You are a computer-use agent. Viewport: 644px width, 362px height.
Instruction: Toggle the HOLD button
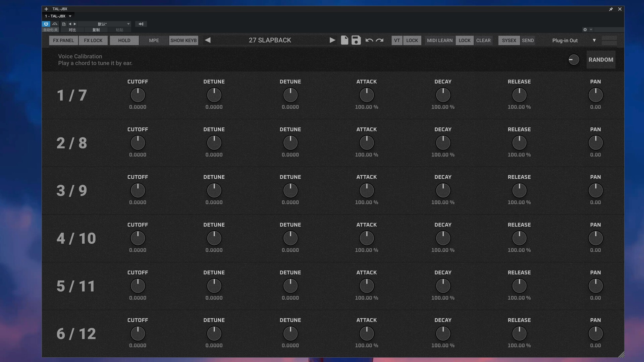124,40
